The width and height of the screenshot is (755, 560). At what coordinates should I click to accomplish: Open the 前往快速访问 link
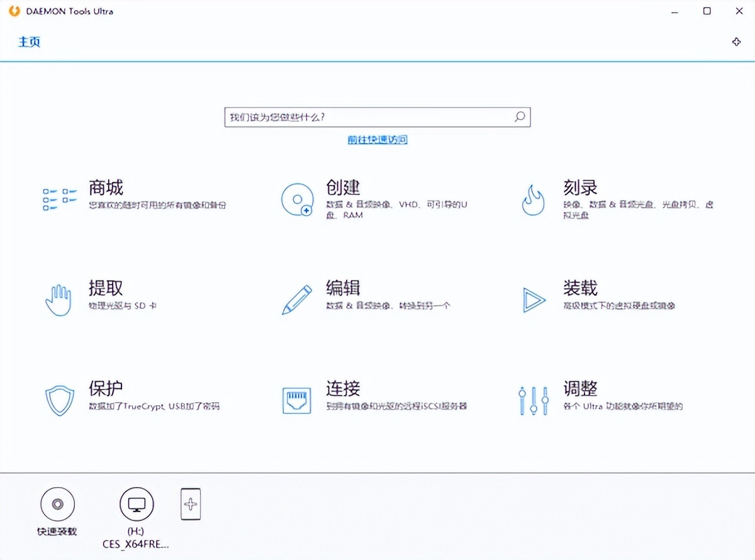[x=376, y=139]
